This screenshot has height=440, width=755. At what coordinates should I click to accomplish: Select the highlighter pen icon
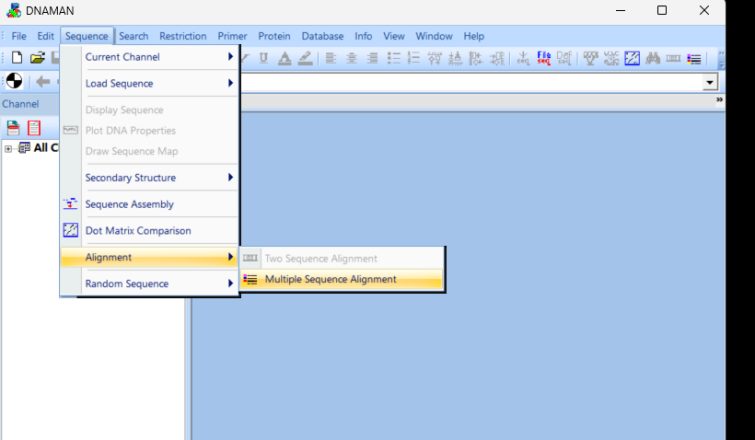[x=305, y=58]
